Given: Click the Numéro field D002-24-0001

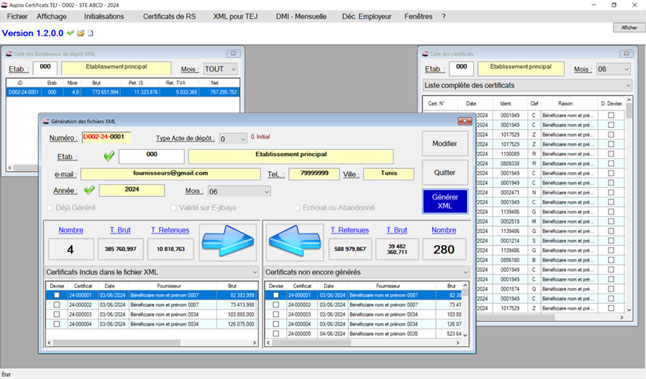Looking at the screenshot, I should click(x=107, y=137).
